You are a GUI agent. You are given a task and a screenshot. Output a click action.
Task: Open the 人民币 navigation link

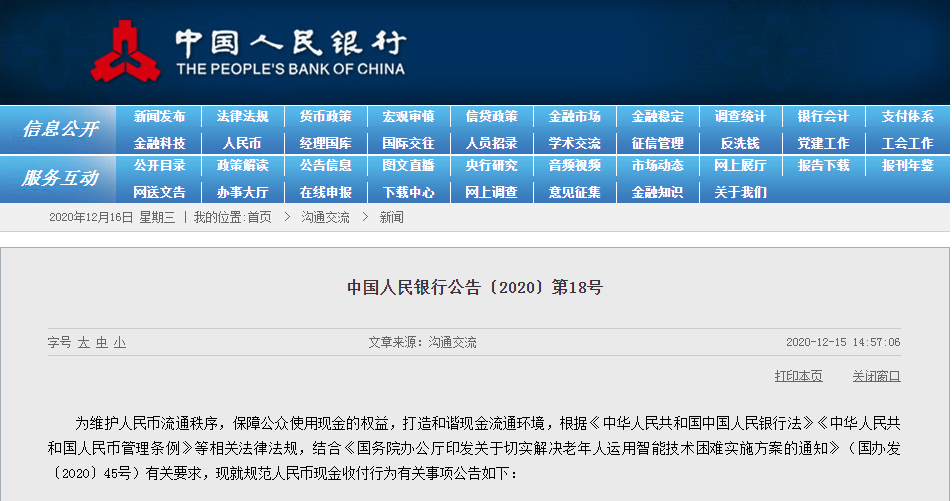[x=242, y=143]
